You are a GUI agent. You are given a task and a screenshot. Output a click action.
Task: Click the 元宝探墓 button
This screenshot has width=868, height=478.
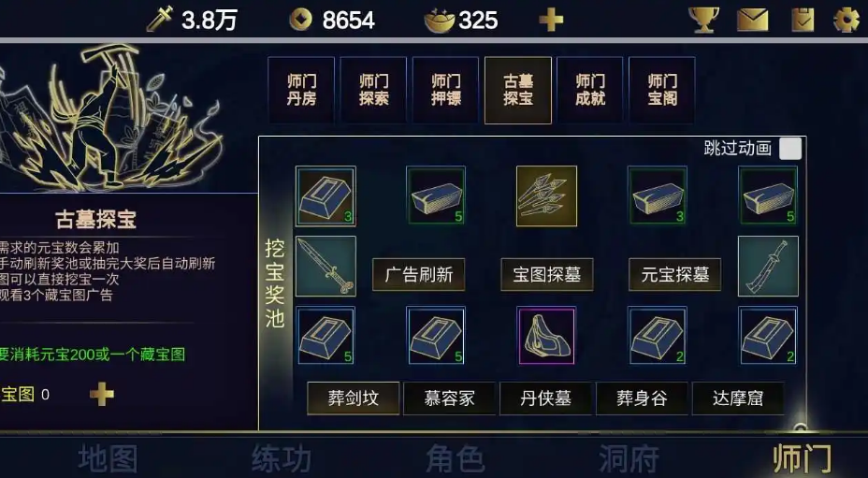click(x=674, y=275)
